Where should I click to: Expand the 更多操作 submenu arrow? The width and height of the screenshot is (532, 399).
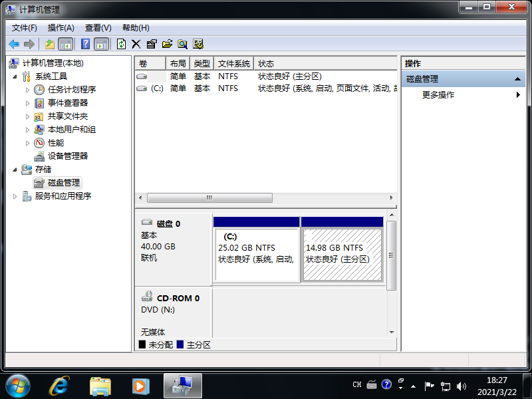(519, 94)
